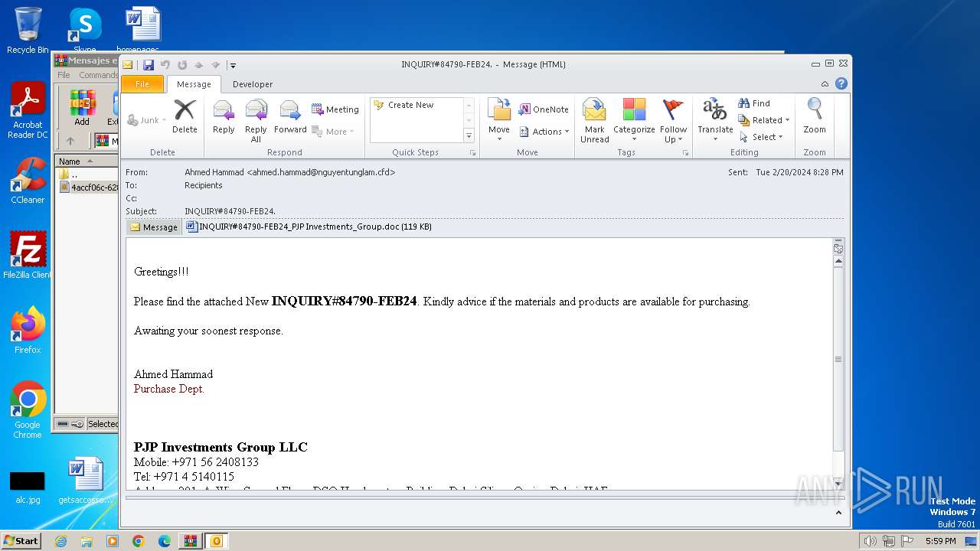Open the Actions dropdown in Move group
This screenshot has width=980, height=551.
click(544, 132)
